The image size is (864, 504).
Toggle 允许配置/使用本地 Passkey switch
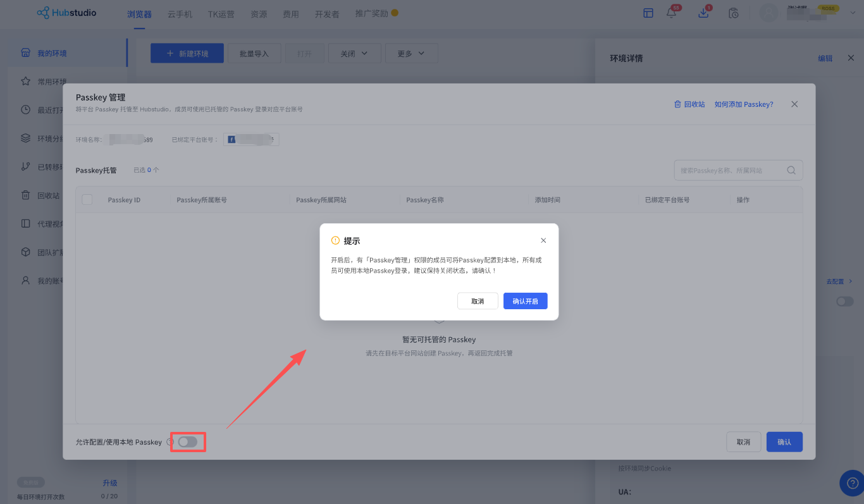tap(188, 442)
